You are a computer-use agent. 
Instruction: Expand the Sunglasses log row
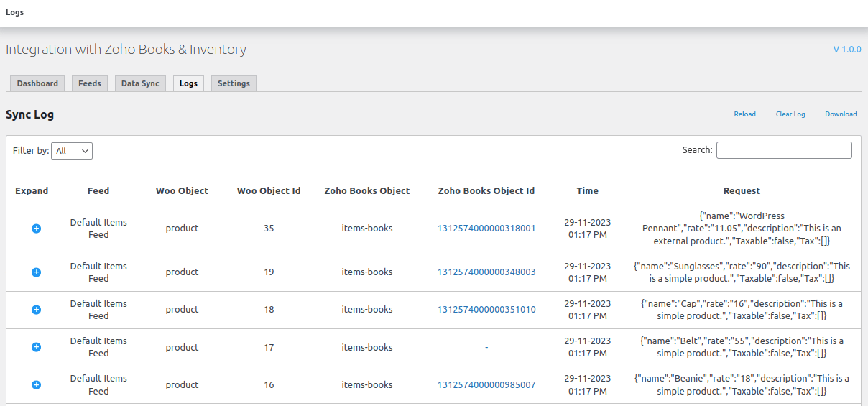pyautogui.click(x=37, y=272)
